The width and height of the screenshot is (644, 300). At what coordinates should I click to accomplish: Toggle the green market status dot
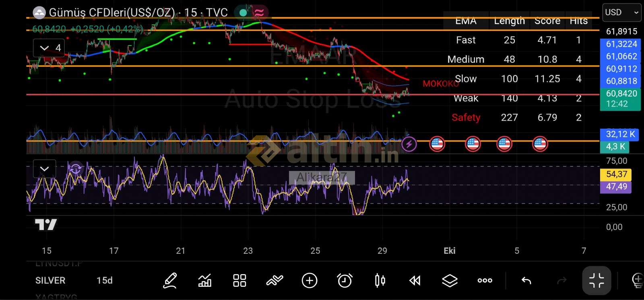tap(243, 12)
